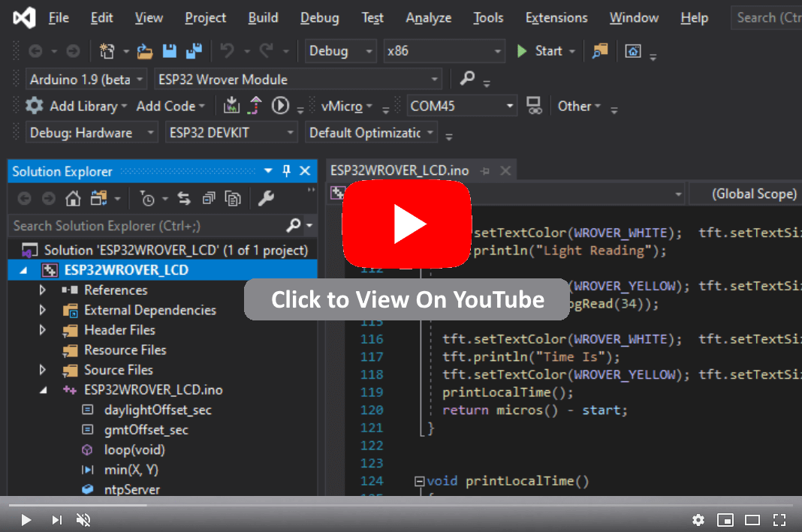
Task: Click the Undo arrow icon
Action: 227,50
